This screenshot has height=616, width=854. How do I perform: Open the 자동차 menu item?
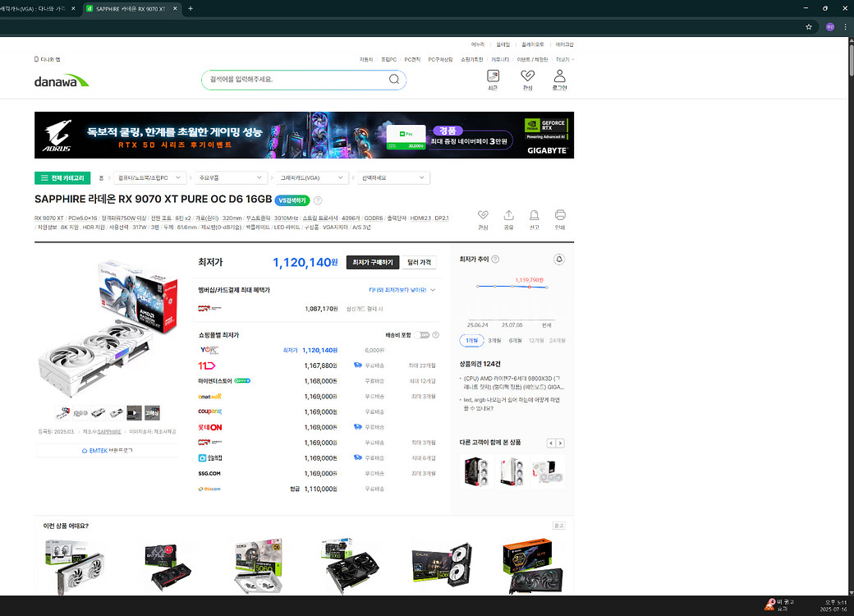(x=366, y=59)
